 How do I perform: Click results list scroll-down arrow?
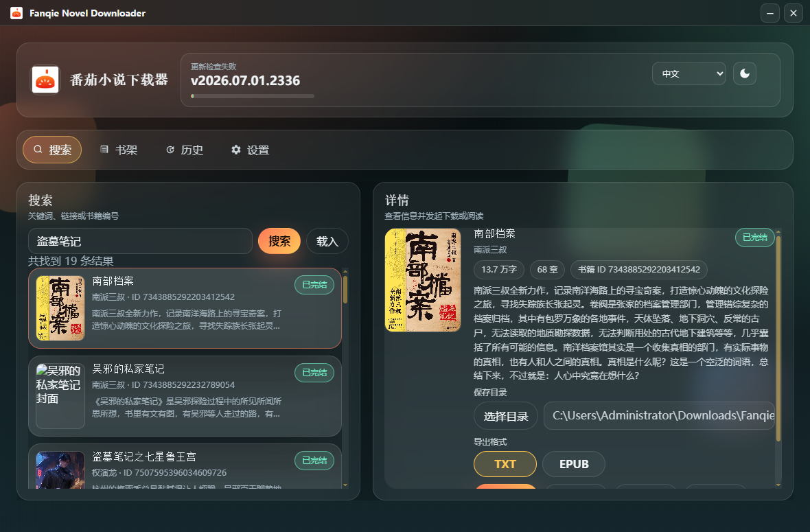(345, 485)
